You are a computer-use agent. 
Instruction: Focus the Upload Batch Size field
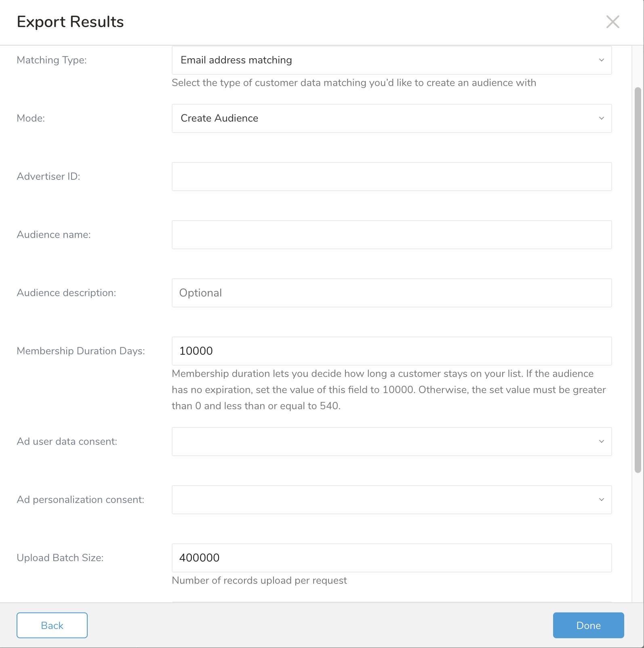391,558
